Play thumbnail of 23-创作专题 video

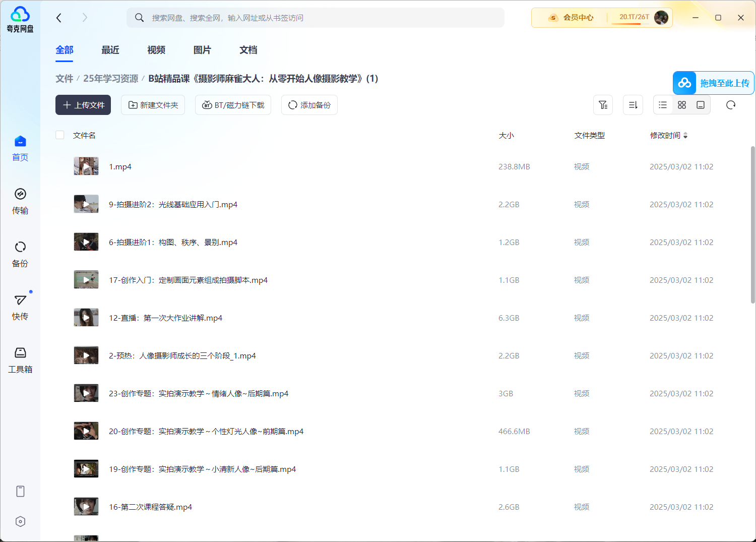tap(86, 393)
